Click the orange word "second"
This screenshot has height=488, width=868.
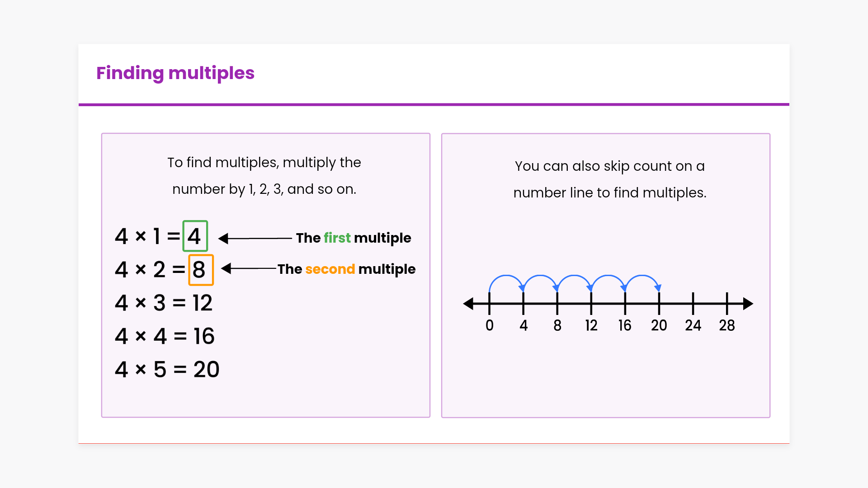click(330, 269)
